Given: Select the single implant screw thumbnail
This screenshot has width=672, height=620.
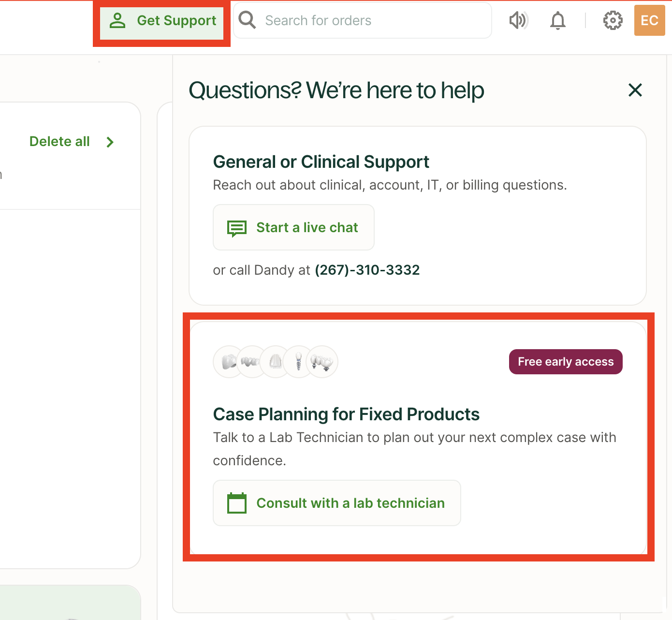Looking at the screenshot, I should (298, 362).
